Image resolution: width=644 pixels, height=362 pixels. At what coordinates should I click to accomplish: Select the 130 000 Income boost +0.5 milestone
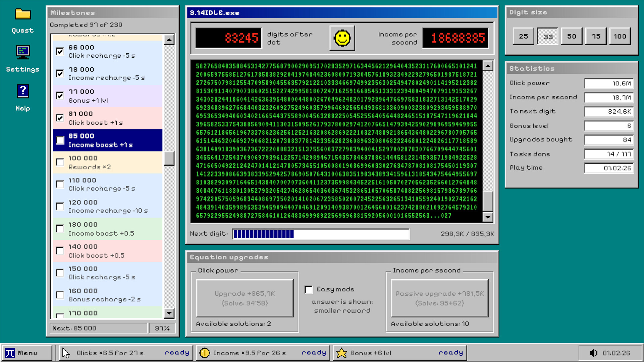point(108,229)
